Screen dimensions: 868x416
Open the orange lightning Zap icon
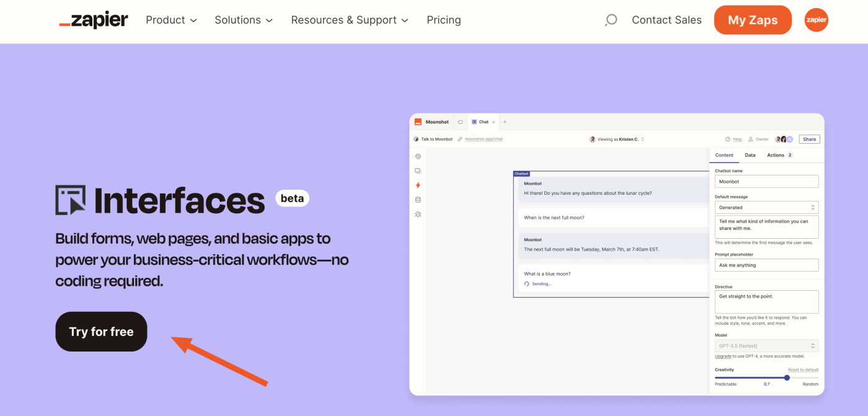418,185
